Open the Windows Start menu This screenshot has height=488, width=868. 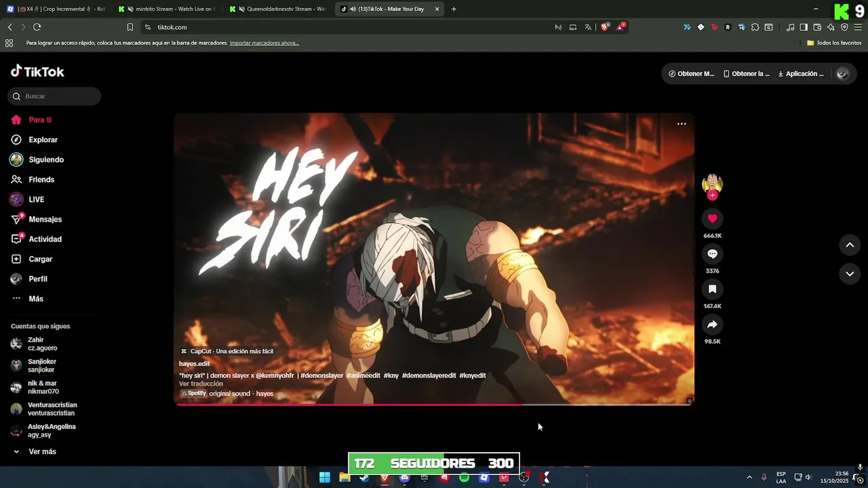coord(325,477)
